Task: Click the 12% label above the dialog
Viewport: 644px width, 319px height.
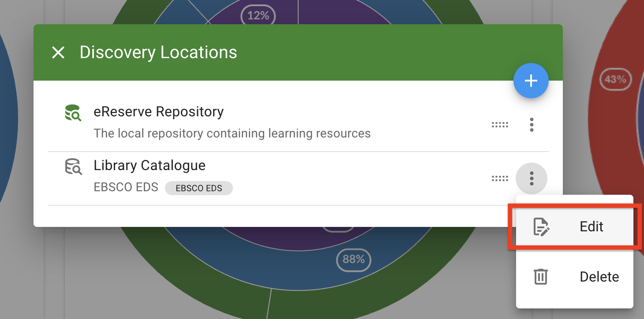Action: point(258,16)
